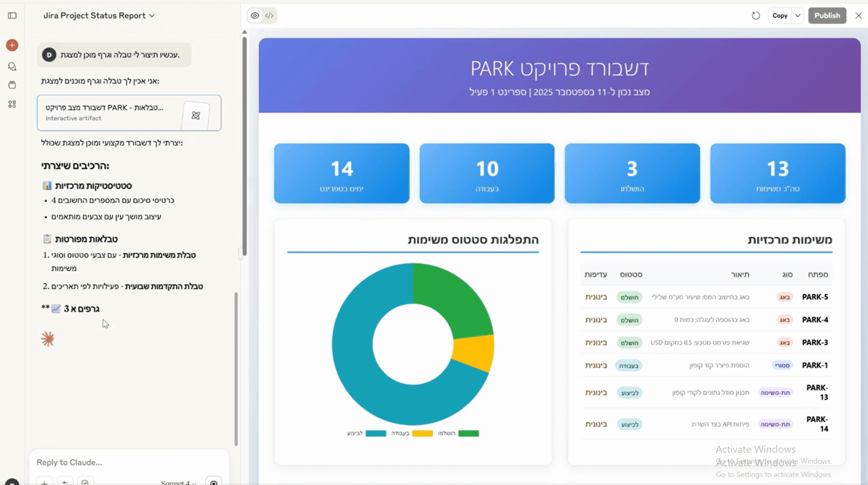Open the projects icon in sidebar

click(x=12, y=85)
